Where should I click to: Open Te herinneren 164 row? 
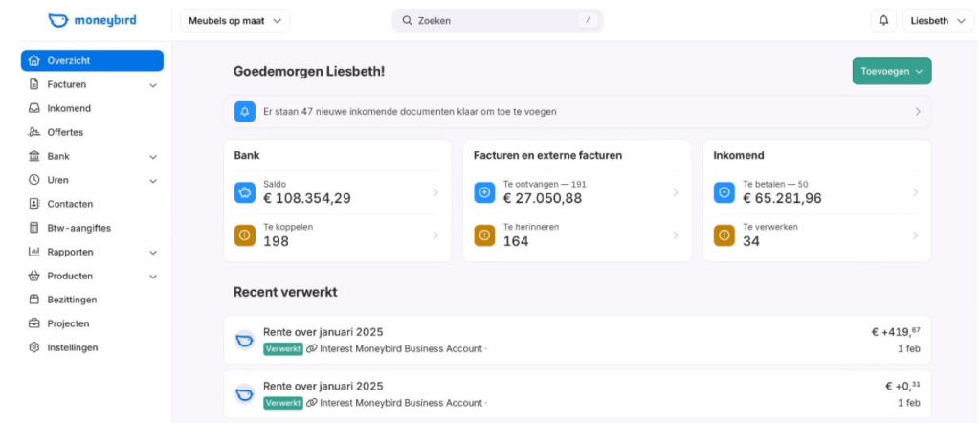pyautogui.click(x=577, y=235)
